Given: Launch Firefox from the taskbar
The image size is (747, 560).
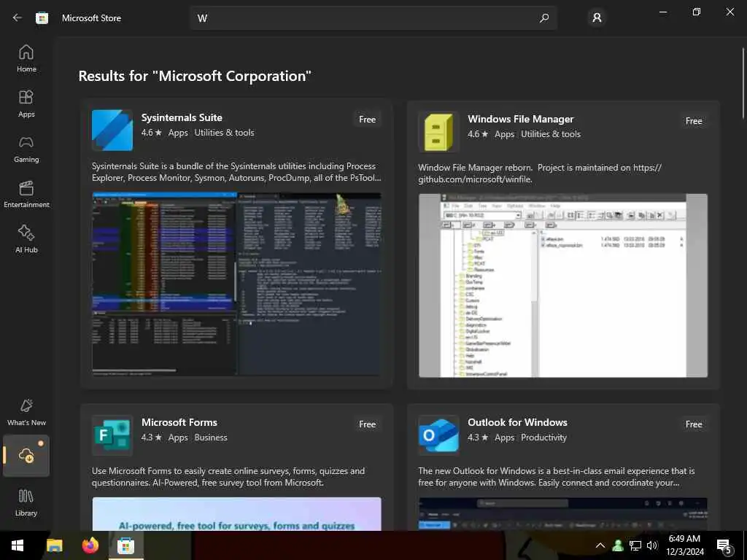Looking at the screenshot, I should click(x=90, y=545).
